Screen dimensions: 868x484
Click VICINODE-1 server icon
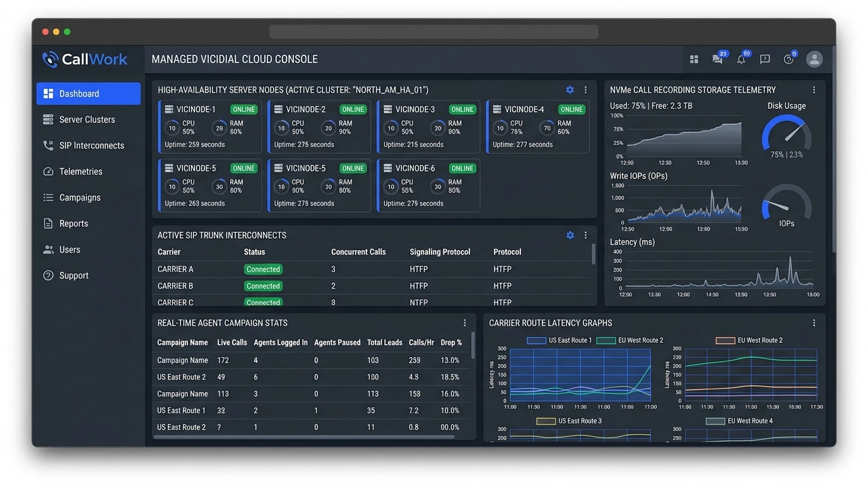pyautogui.click(x=169, y=110)
